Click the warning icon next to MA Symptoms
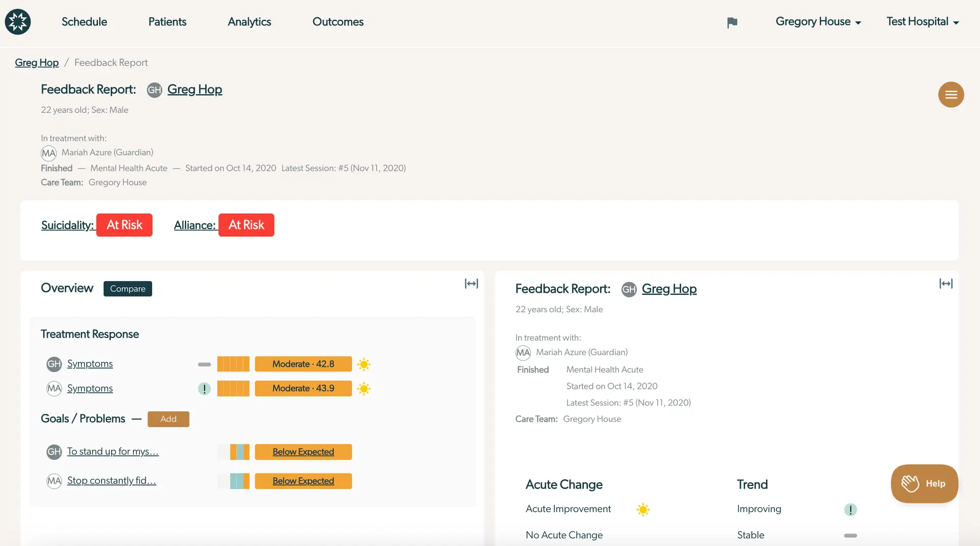 (204, 388)
